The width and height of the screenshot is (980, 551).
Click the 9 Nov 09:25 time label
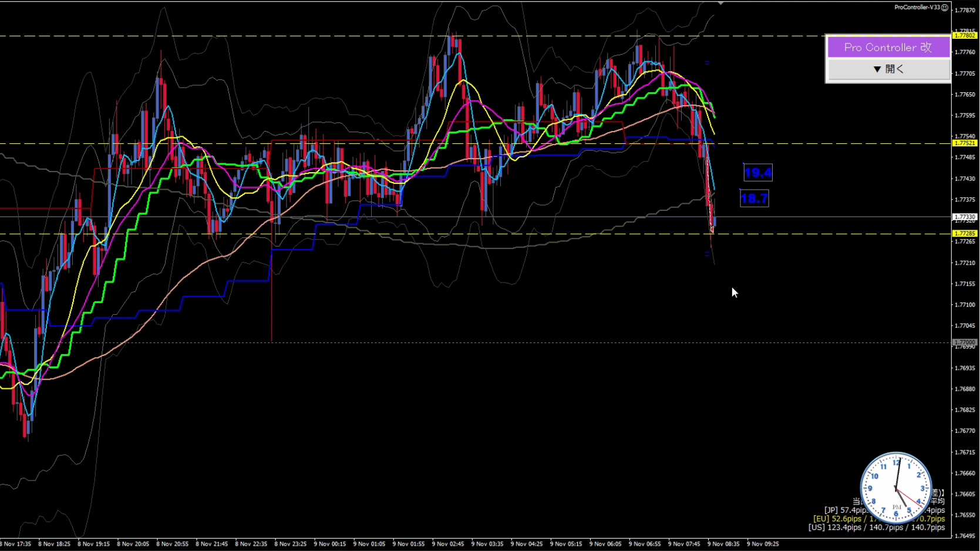(763, 544)
